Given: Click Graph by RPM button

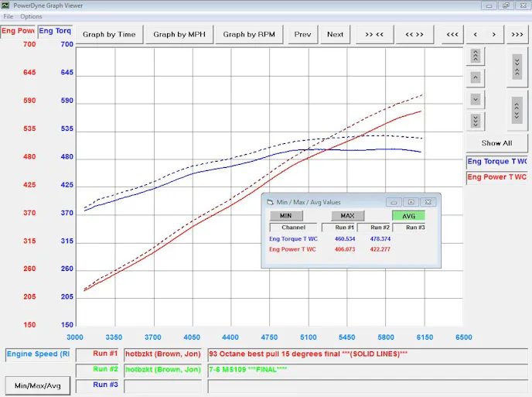Looking at the screenshot, I should point(251,34).
